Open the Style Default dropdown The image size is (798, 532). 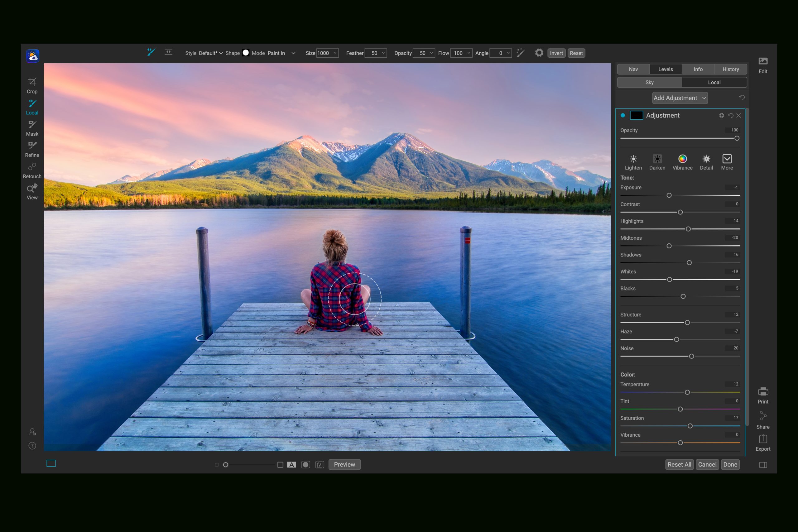pyautogui.click(x=210, y=53)
